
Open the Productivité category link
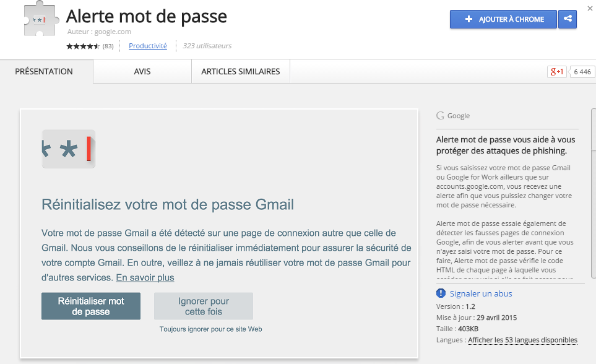pyautogui.click(x=148, y=46)
